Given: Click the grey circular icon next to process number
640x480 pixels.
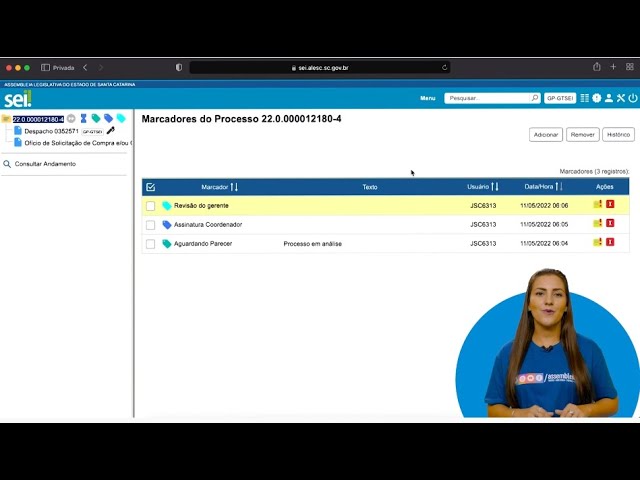Looking at the screenshot, I should [x=71, y=118].
